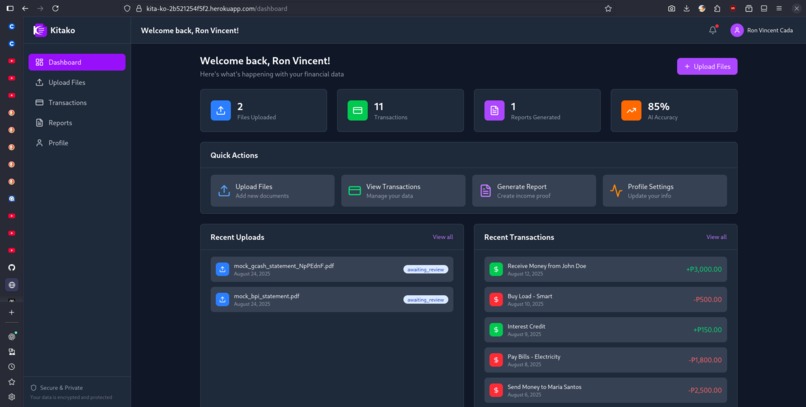Open the notifications bell icon
Viewport: 806px width, 407px height.
(x=712, y=30)
